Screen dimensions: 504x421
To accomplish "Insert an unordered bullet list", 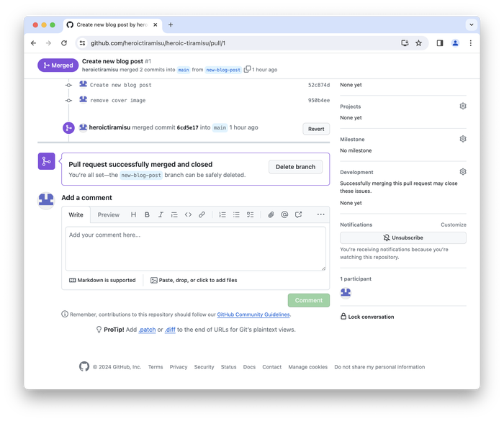I will 236,214.
